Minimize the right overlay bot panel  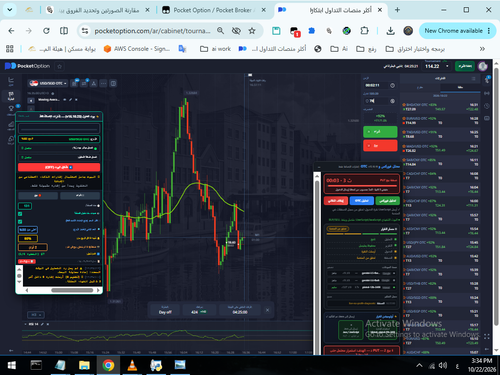(x=319, y=167)
